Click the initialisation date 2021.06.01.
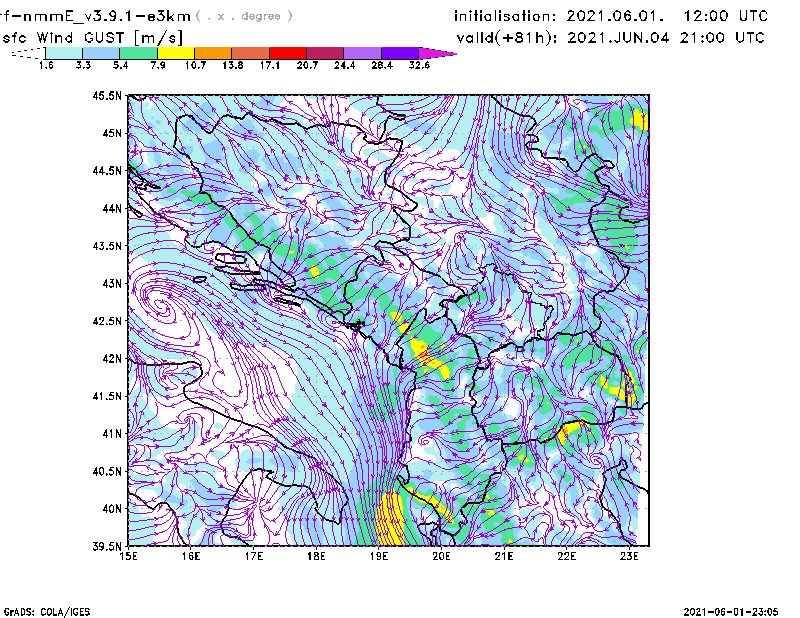 (616, 16)
